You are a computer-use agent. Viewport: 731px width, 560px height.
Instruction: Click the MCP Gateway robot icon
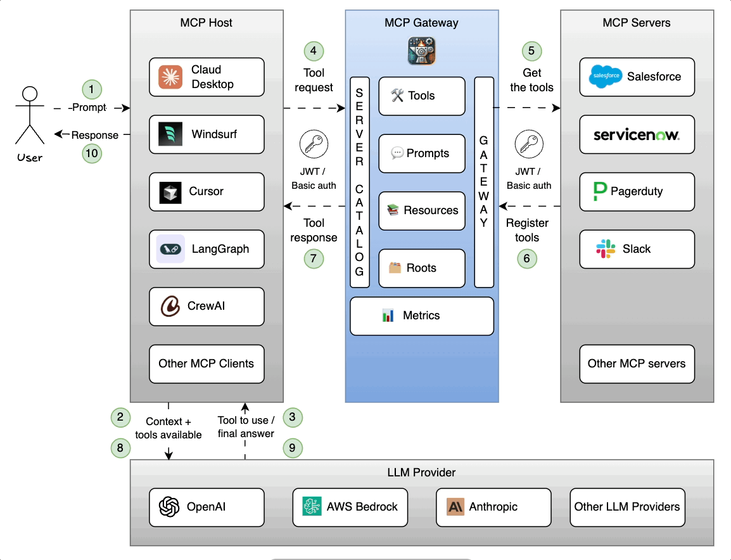(x=422, y=49)
